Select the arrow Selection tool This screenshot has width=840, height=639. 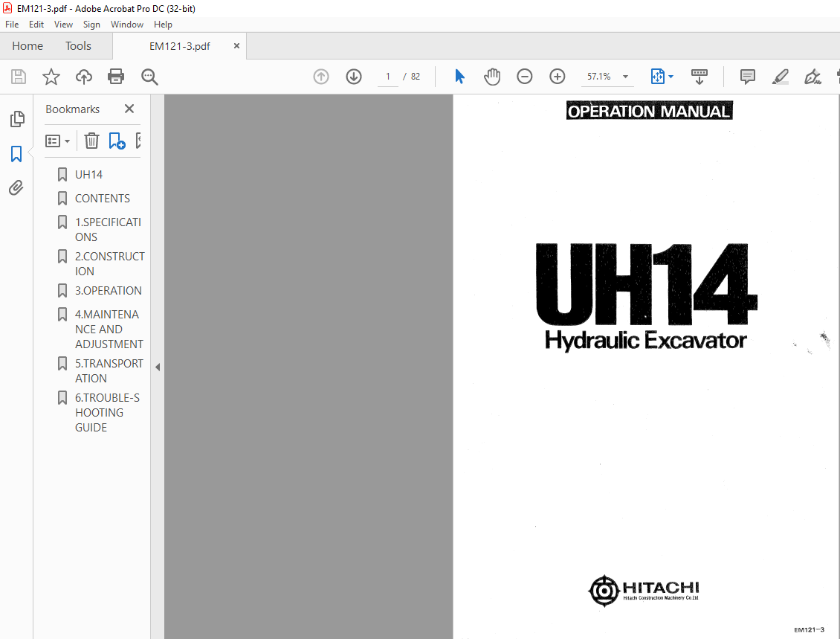click(x=459, y=77)
